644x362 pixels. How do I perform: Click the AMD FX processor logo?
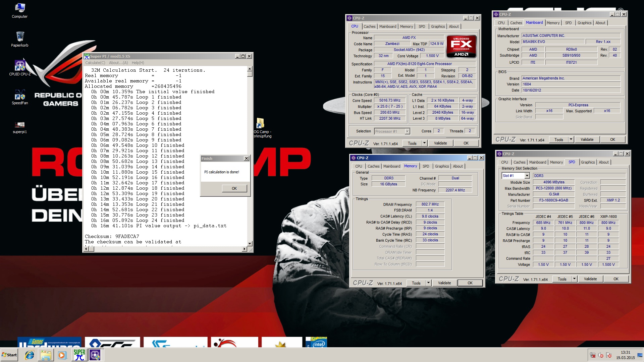pos(461,47)
